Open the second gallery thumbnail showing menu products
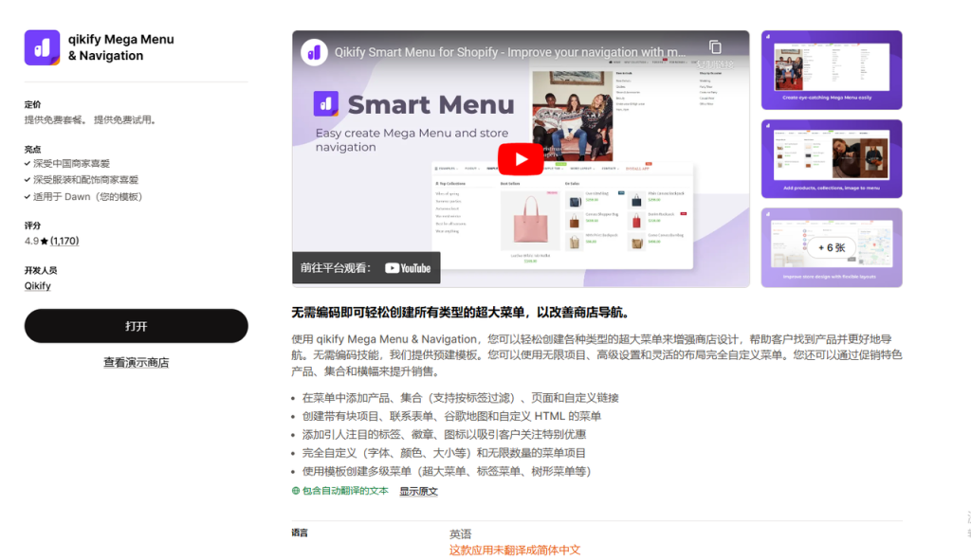971x560 pixels. tap(832, 158)
